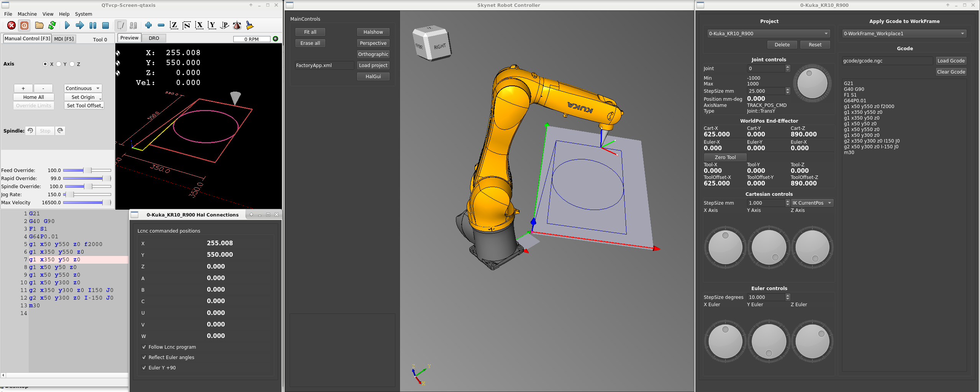This screenshot has height=392, width=980.
Task: Pause program execution
Action: pos(93,25)
